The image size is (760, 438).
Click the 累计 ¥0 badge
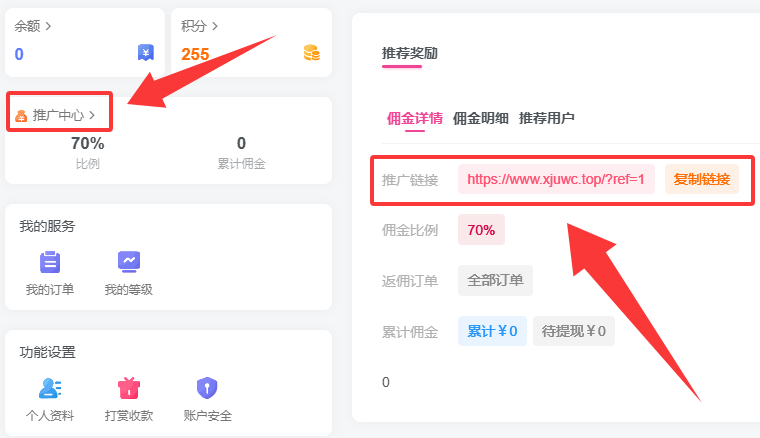(492, 331)
